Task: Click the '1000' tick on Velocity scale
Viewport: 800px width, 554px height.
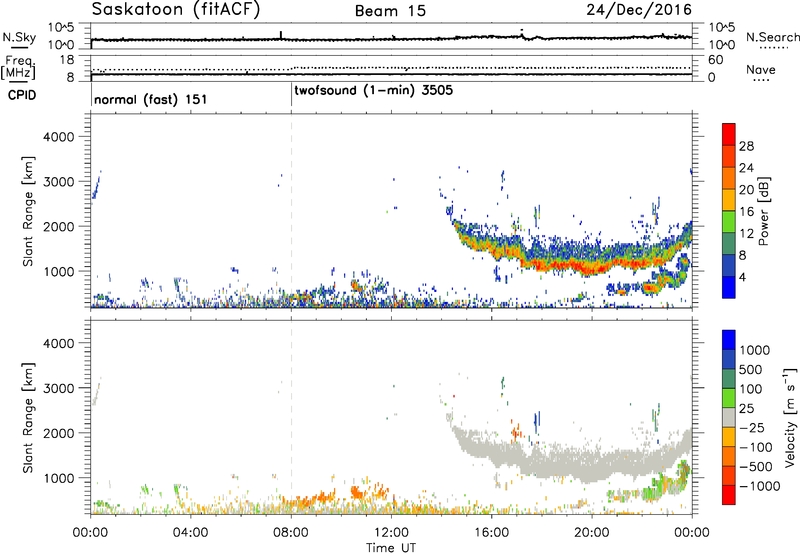Action: click(x=754, y=350)
